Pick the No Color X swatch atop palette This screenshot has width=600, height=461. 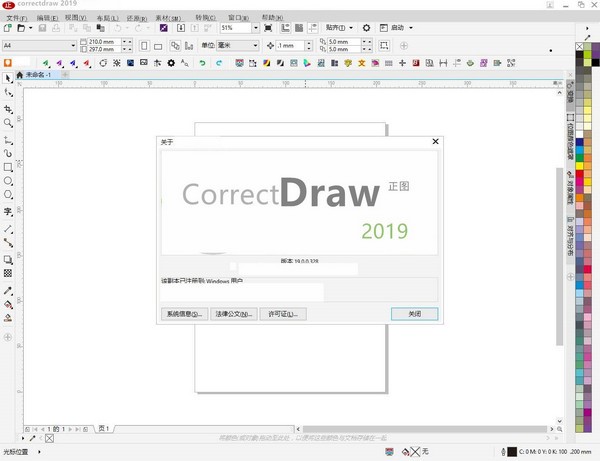coord(579,47)
